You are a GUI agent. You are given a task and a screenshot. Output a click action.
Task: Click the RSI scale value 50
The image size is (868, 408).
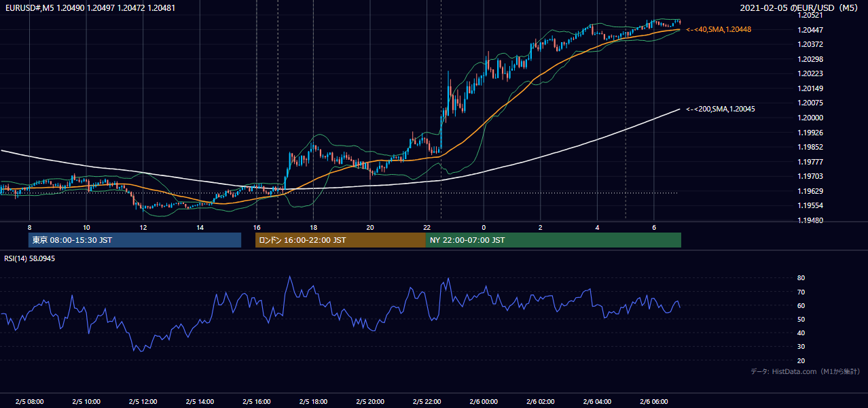801,319
